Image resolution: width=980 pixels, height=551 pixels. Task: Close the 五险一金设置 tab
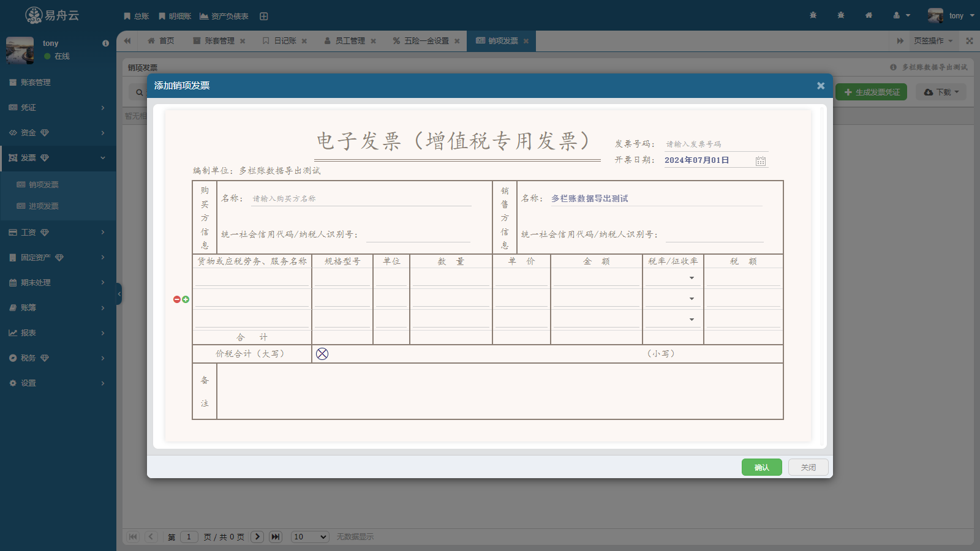[457, 41]
